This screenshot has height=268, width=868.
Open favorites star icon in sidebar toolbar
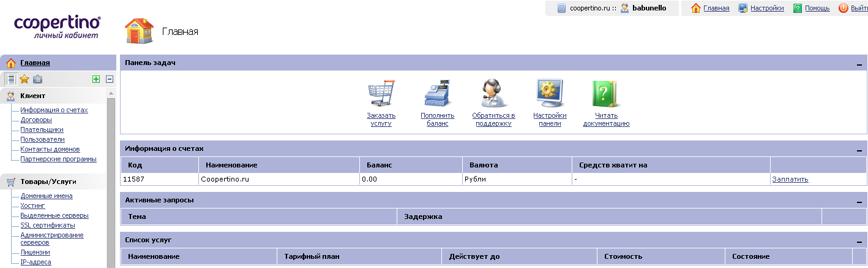24,78
